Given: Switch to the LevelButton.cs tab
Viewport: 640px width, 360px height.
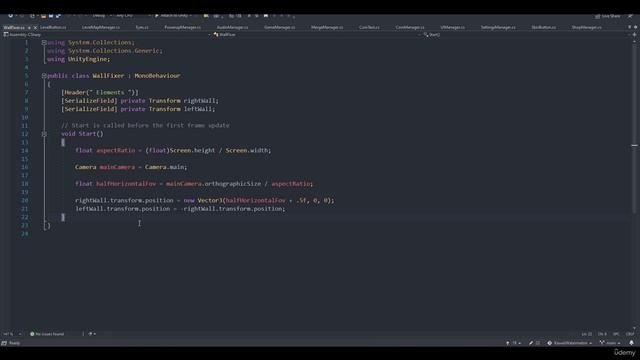Looking at the screenshot, I should click(53, 27).
